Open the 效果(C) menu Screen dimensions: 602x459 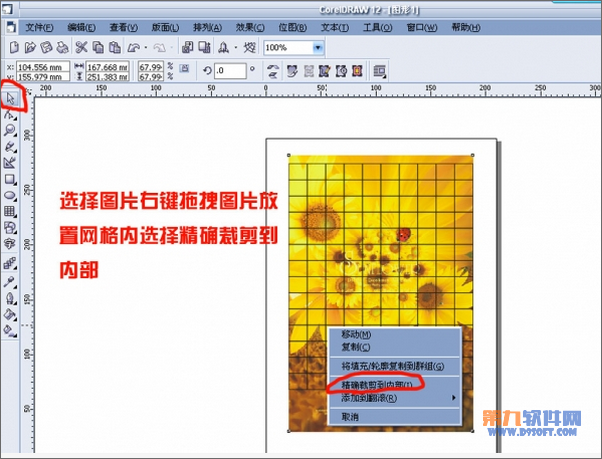point(250,28)
